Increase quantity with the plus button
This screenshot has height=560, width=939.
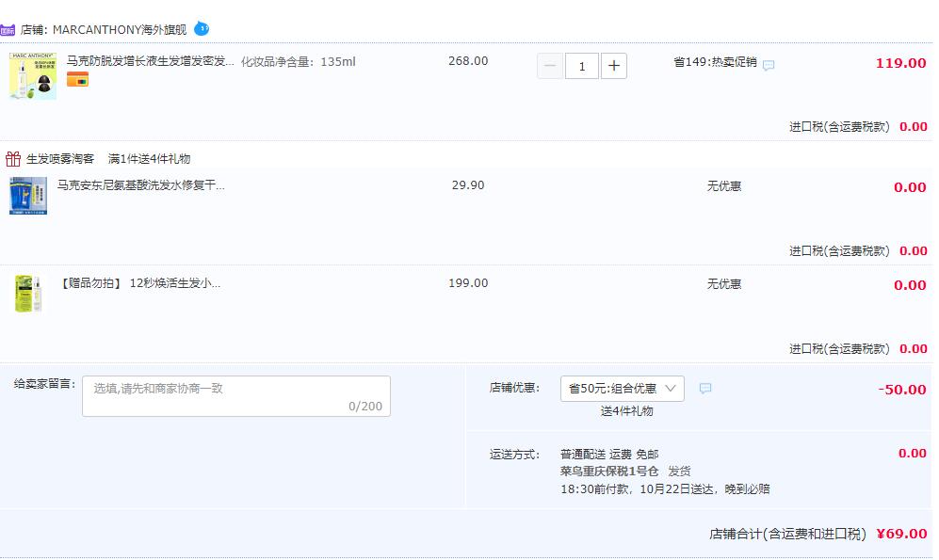(614, 66)
